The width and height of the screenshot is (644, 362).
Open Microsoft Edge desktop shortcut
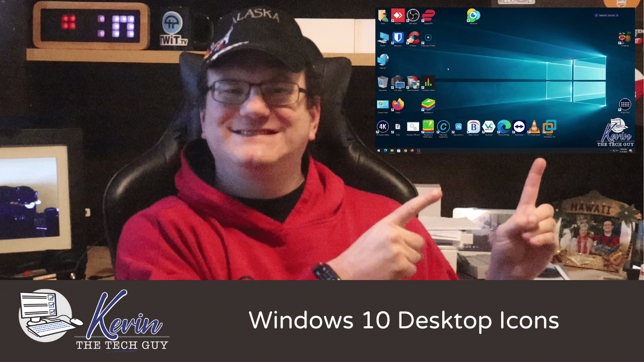(x=504, y=128)
